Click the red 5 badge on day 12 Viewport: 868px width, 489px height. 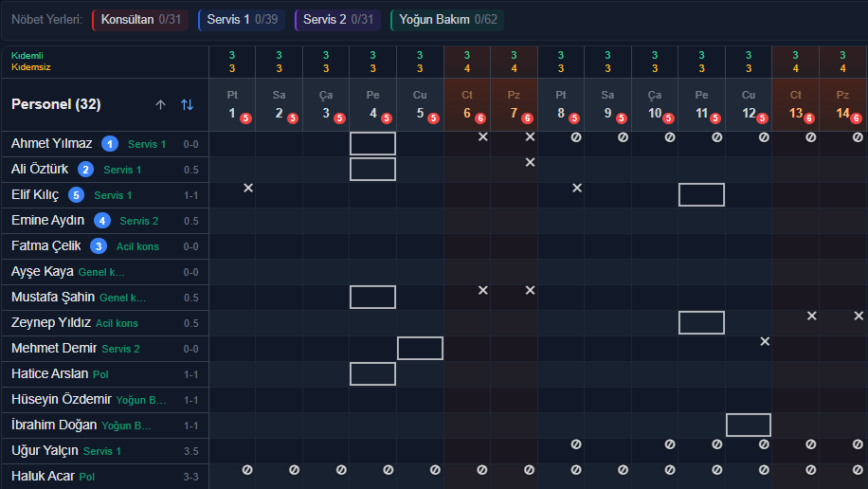pos(762,118)
